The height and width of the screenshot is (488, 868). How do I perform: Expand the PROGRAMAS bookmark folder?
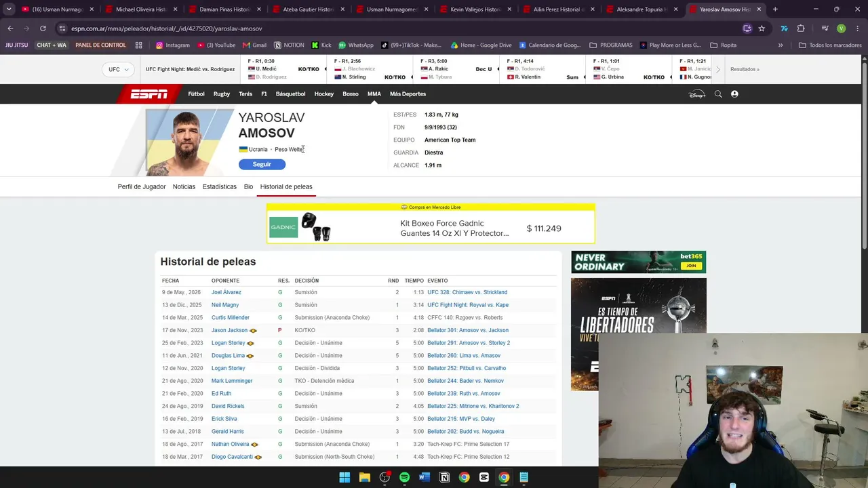[x=611, y=45]
